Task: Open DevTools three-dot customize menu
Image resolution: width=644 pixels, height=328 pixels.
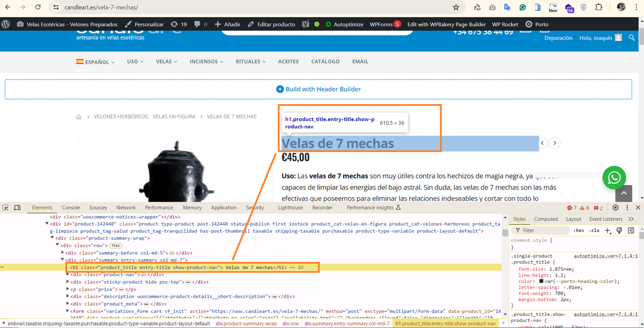Action: coord(627,207)
